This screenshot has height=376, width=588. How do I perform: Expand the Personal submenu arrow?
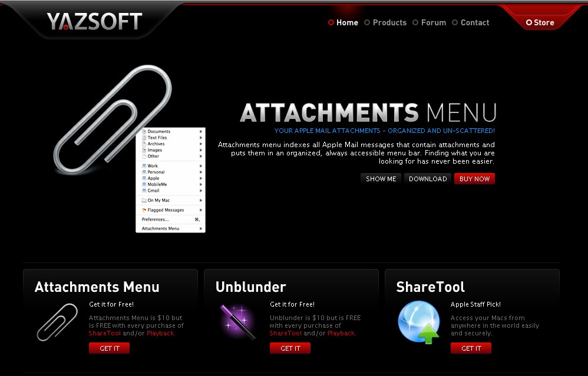click(x=201, y=172)
